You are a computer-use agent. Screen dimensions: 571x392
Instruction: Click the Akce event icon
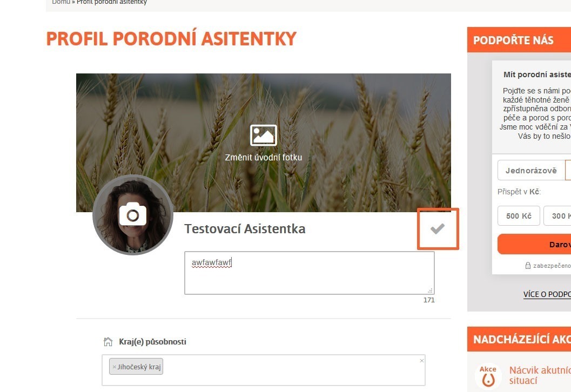[488, 376]
